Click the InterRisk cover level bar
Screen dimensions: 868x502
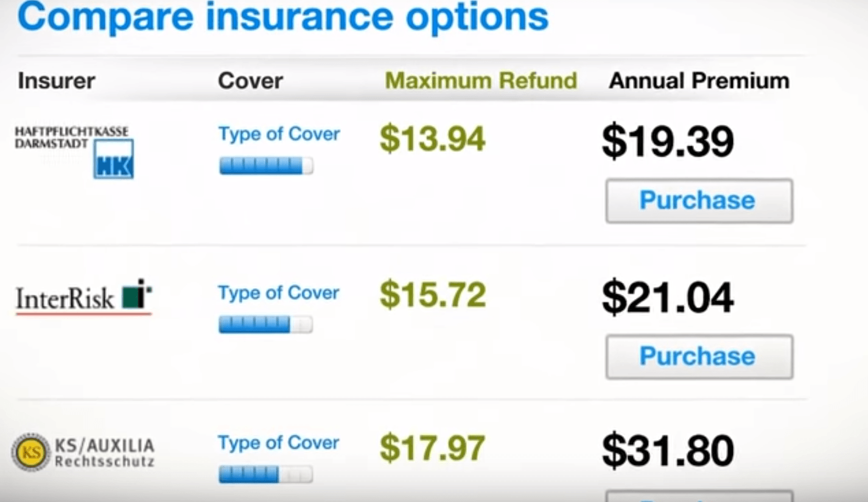click(265, 325)
